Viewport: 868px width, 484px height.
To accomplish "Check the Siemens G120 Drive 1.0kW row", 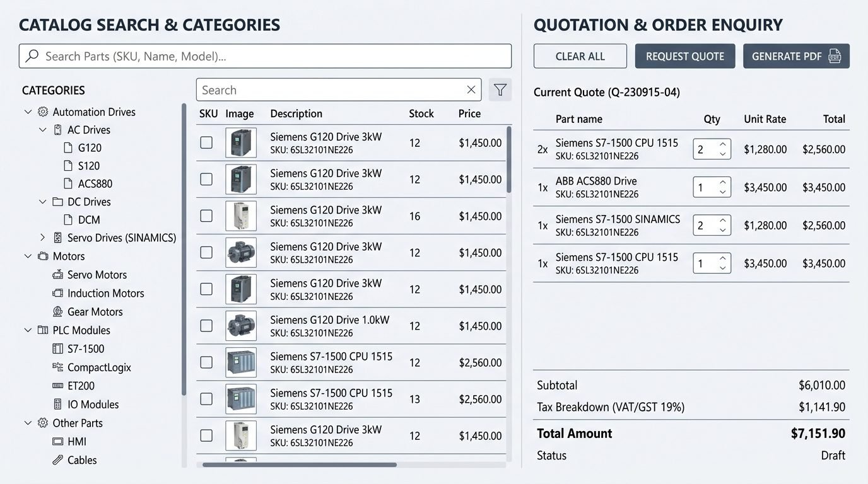I will tap(206, 325).
